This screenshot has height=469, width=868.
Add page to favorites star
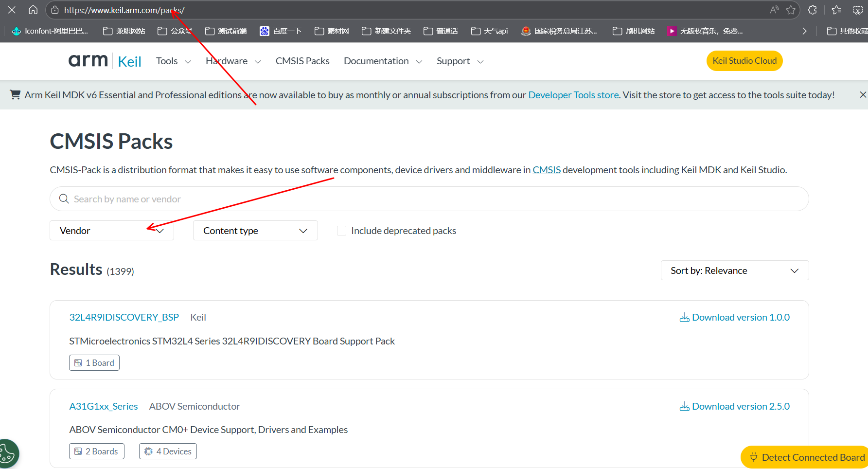(x=791, y=10)
